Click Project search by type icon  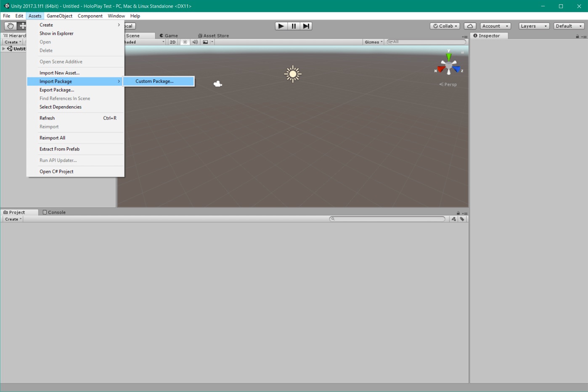click(453, 219)
